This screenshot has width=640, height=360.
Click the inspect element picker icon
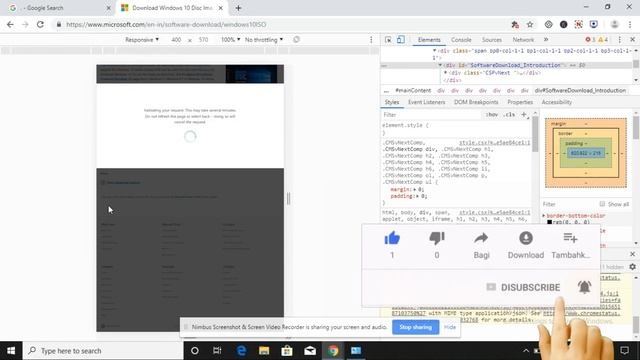tap(388, 40)
